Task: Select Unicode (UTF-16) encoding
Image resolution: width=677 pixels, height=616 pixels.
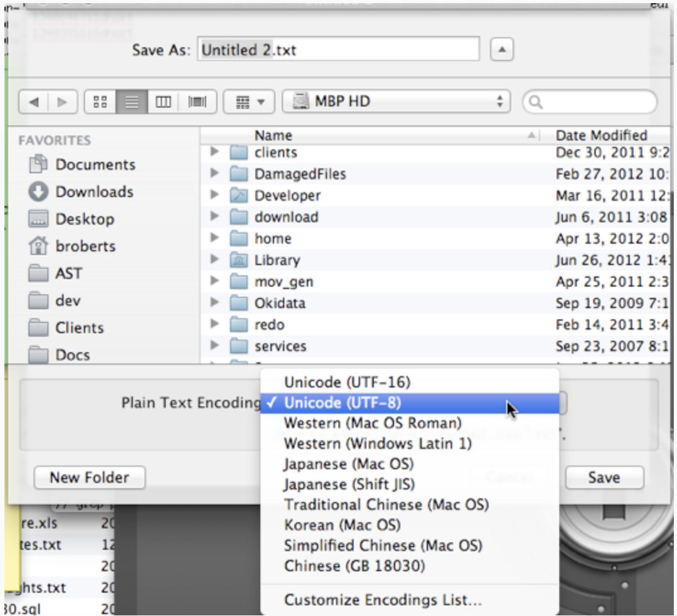Action: [347, 382]
